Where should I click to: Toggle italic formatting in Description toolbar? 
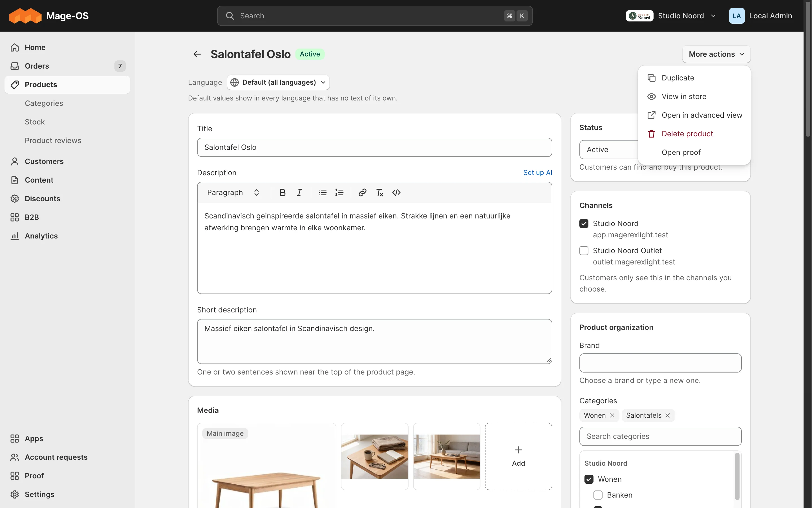(299, 192)
